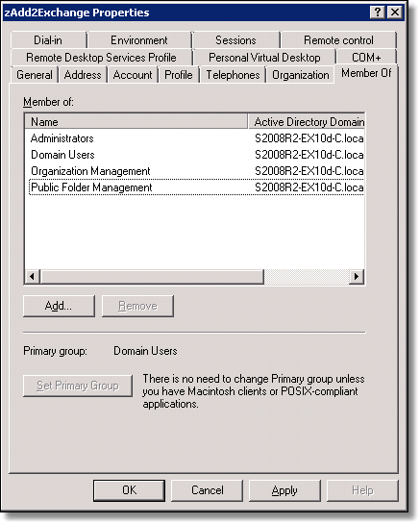Click the Cancel button

coord(208,490)
